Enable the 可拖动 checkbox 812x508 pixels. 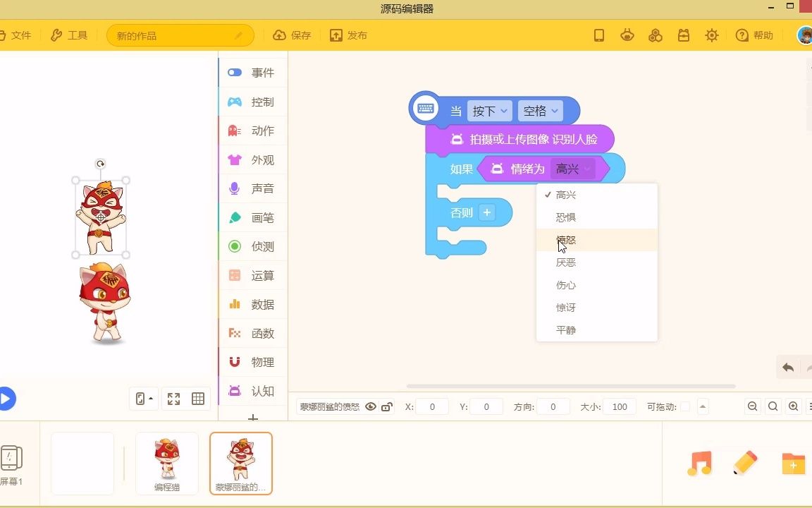tap(686, 406)
